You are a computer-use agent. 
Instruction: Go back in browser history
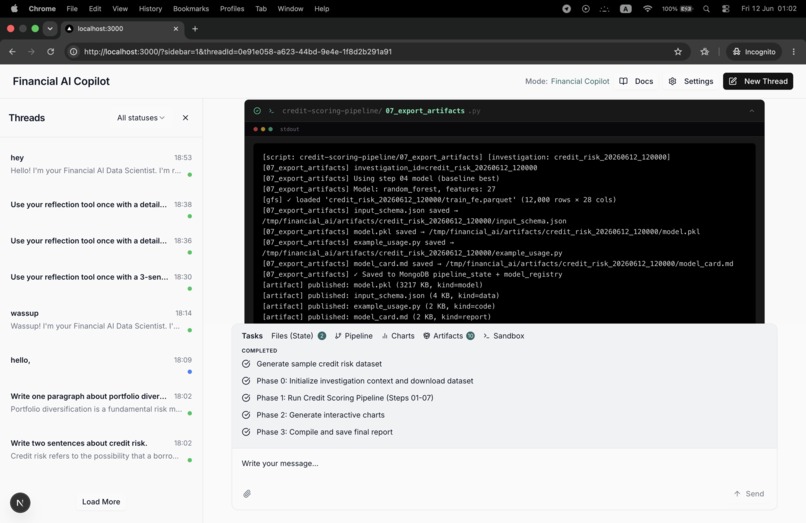pos(12,51)
